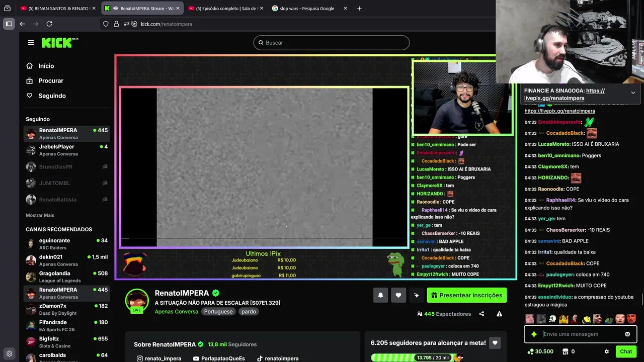Open BrunoDiasPR offline channel
This screenshot has height=362, width=644.
(67, 166)
